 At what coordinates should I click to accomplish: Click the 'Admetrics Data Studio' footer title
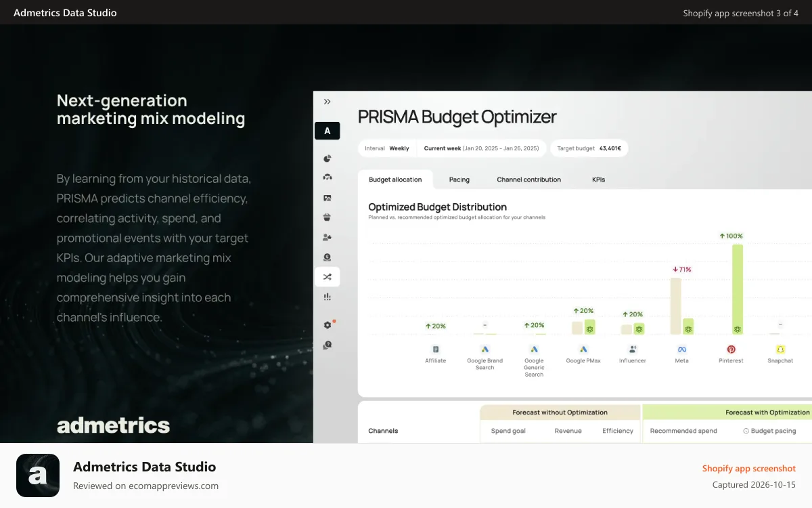click(x=145, y=467)
